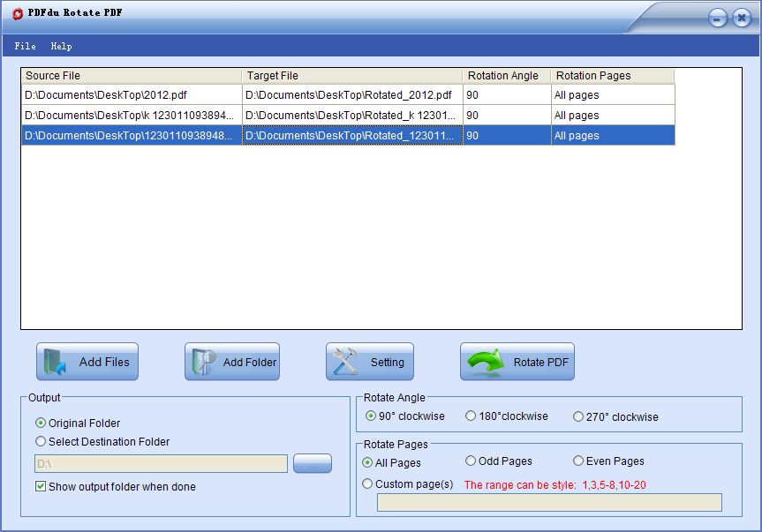The image size is (762, 532).
Task: Click All pages cell in 2012.pdf row
Action: (613, 94)
